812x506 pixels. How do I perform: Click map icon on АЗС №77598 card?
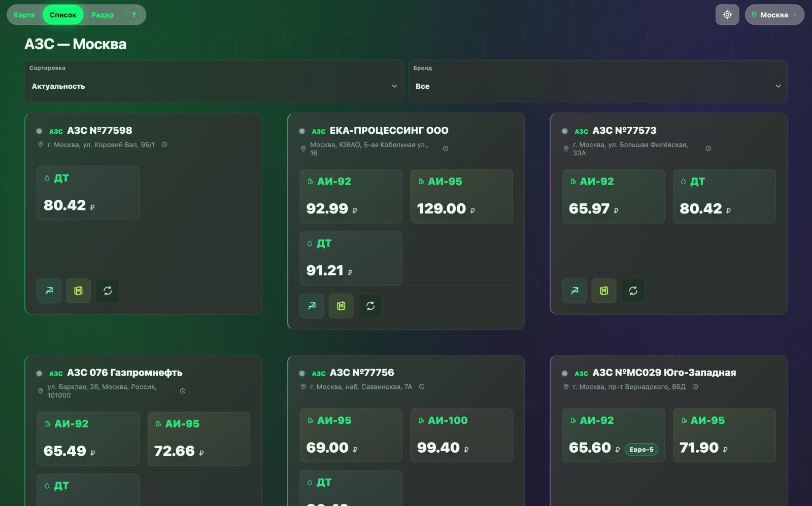78,291
